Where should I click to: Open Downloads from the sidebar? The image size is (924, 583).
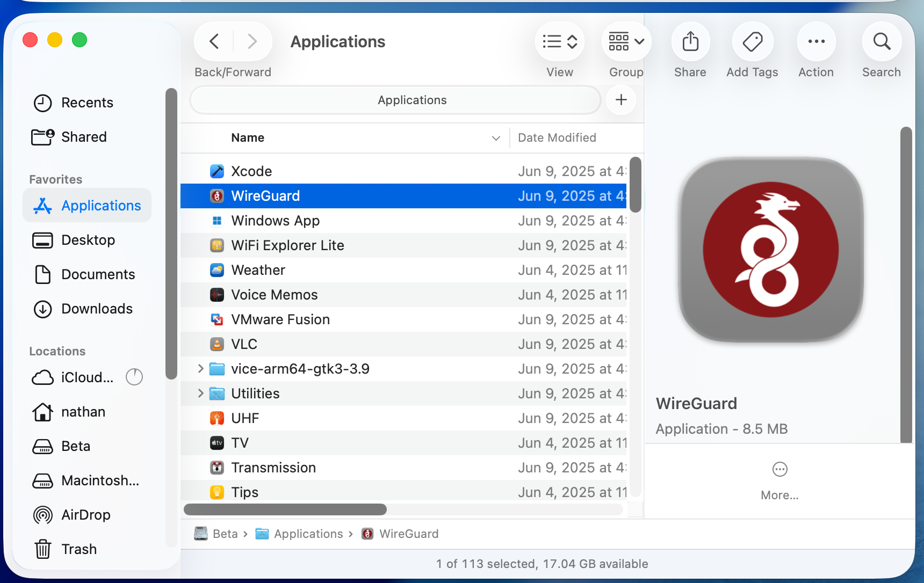86,309
